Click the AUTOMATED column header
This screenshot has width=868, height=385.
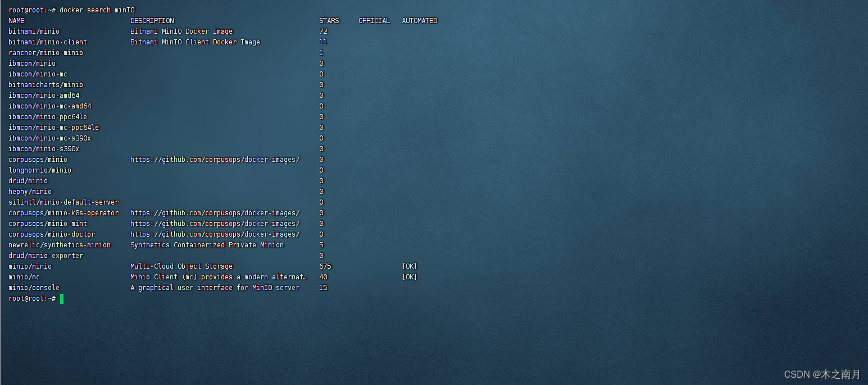pos(420,21)
